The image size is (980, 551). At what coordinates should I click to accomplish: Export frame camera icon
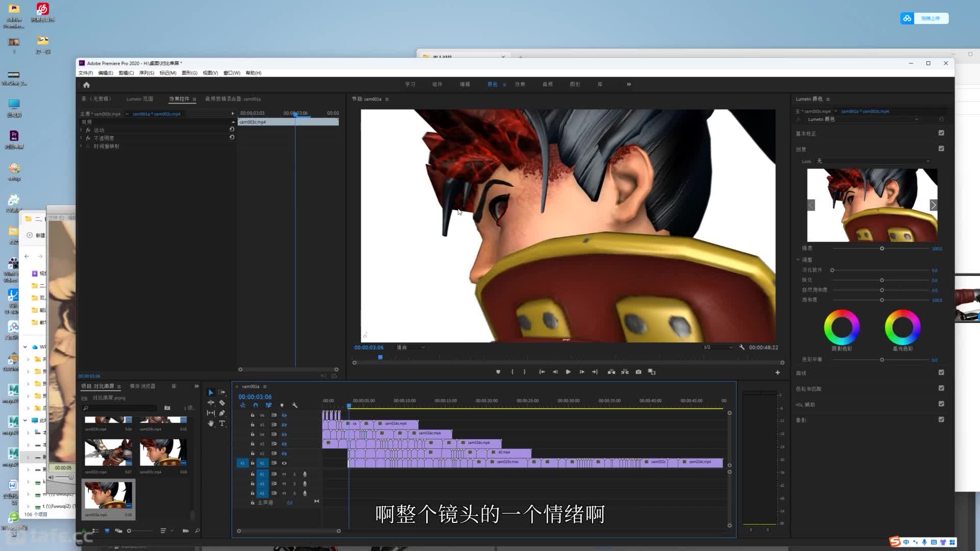tap(639, 372)
